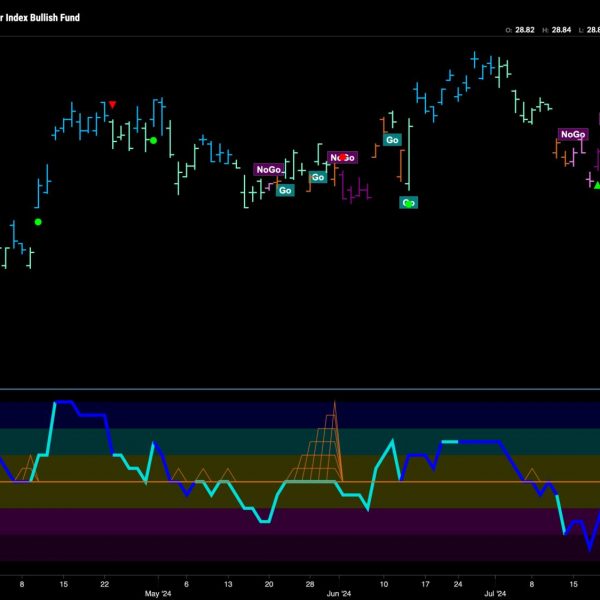Click the NoGo label near the May 20 bars

pyautogui.click(x=269, y=170)
